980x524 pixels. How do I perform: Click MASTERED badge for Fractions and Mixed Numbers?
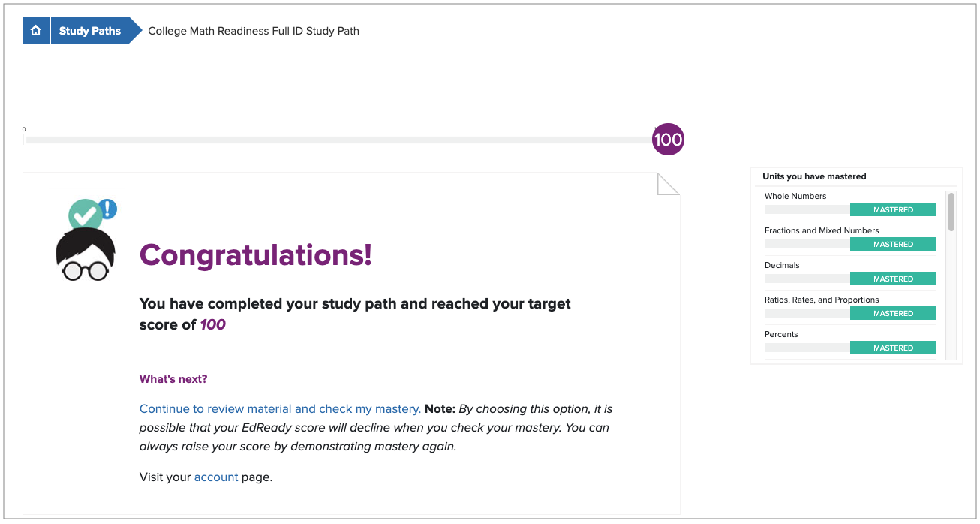pyautogui.click(x=893, y=245)
